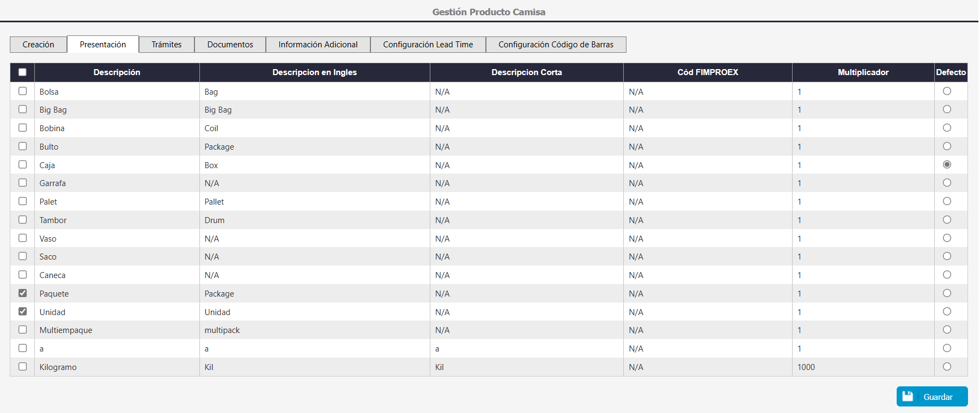Viewport: 980px width, 413px height.
Task: Set Palet as default radio option
Action: tap(947, 201)
